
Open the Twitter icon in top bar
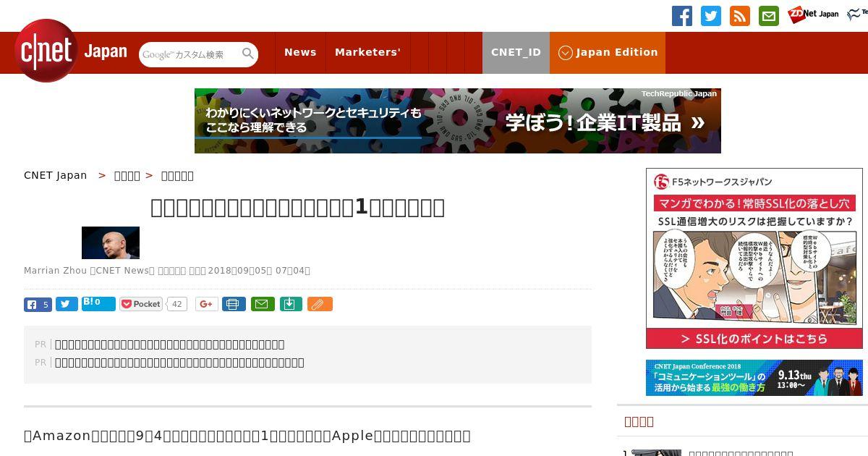click(711, 16)
